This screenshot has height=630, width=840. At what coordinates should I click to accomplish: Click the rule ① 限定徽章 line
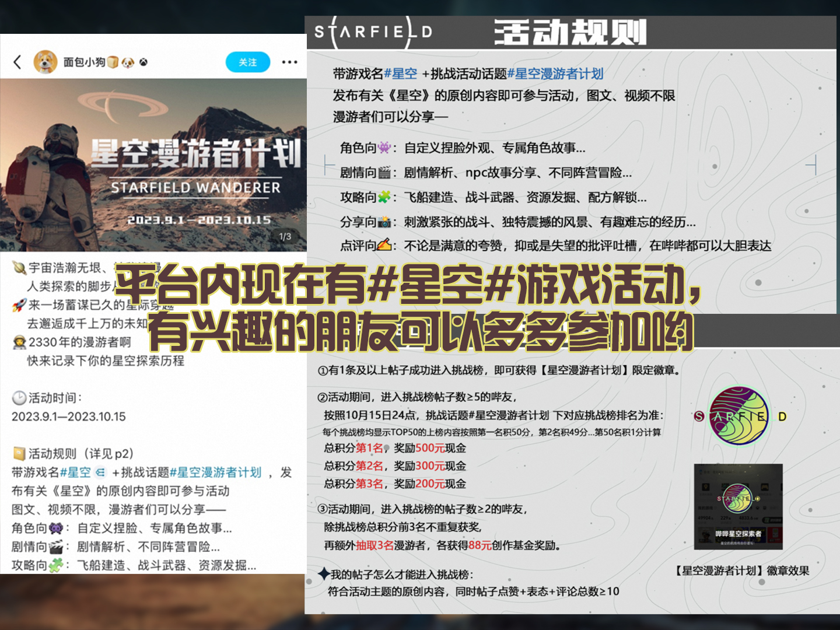point(499,370)
